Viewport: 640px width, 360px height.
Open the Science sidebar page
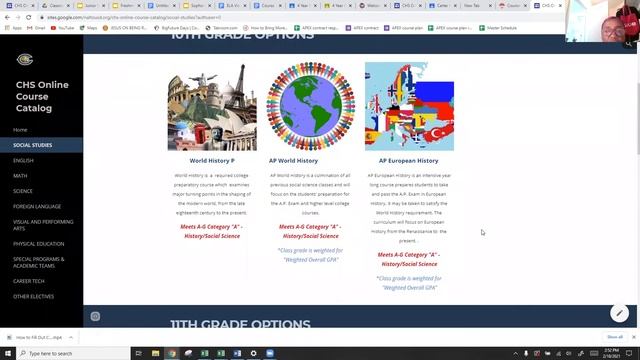(x=22, y=191)
